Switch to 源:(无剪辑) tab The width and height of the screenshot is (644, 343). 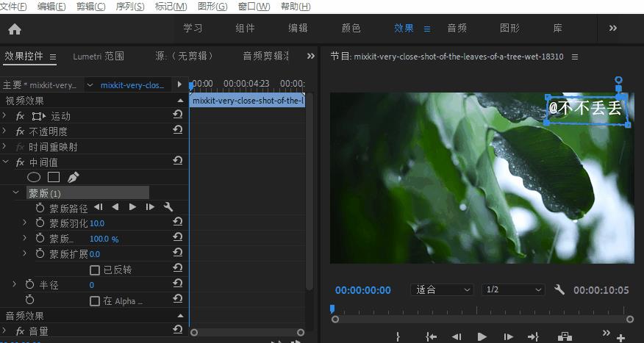[x=184, y=56]
